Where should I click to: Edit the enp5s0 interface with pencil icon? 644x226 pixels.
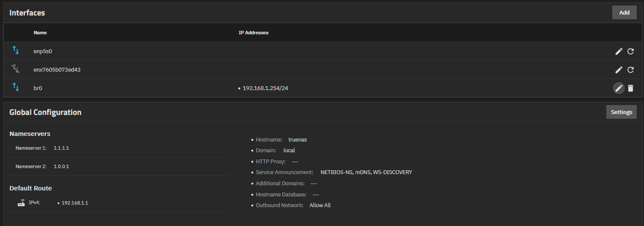(619, 51)
